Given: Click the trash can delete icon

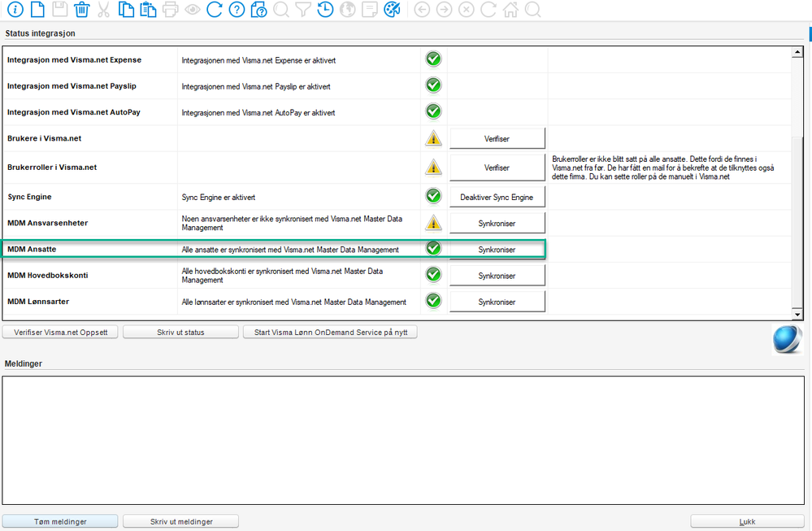Looking at the screenshot, I should point(82,9).
